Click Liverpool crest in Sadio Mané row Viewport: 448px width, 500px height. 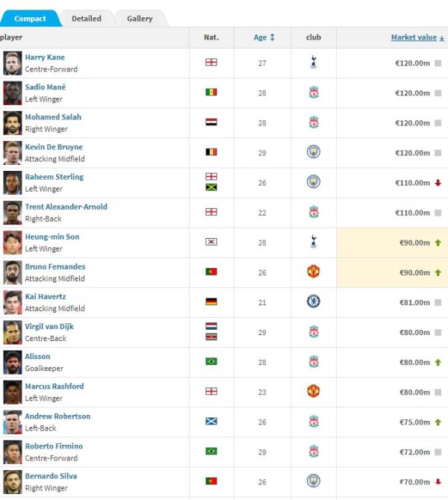point(314,93)
